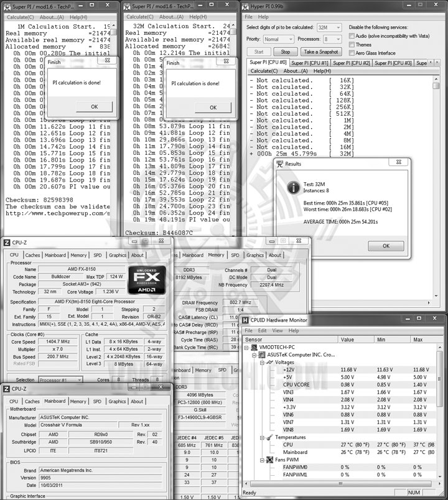Click the Sensor column header
Screen dimensions: 448x500
[290, 340]
